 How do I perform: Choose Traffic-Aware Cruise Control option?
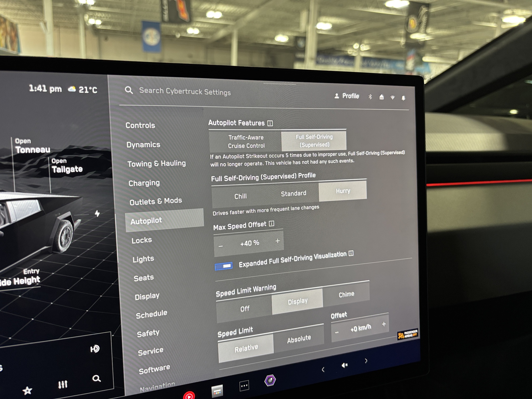246,142
